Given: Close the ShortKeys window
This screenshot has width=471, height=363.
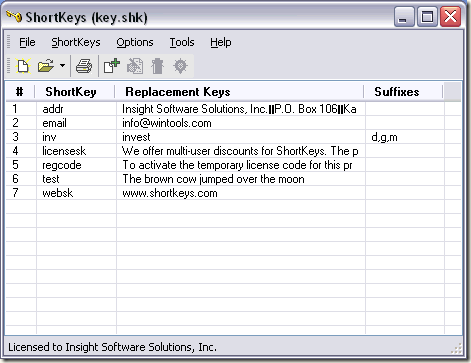Looking at the screenshot, I should [x=451, y=17].
